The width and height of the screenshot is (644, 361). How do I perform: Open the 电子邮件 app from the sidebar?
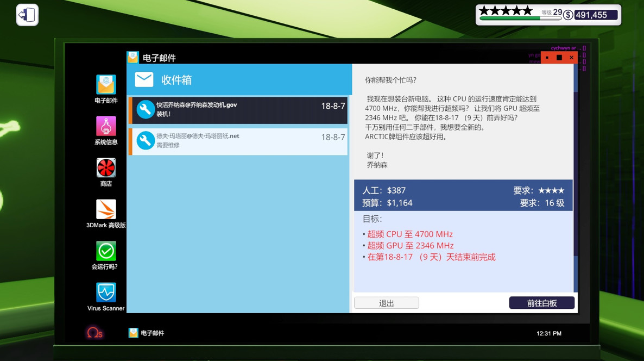pos(106,84)
